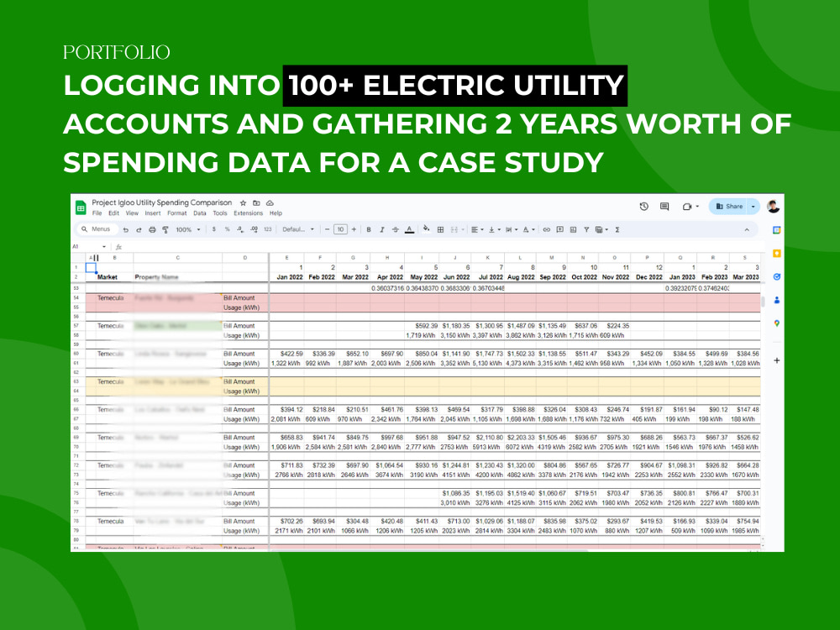Open the View menu
The width and height of the screenshot is (840, 630).
pos(132,213)
